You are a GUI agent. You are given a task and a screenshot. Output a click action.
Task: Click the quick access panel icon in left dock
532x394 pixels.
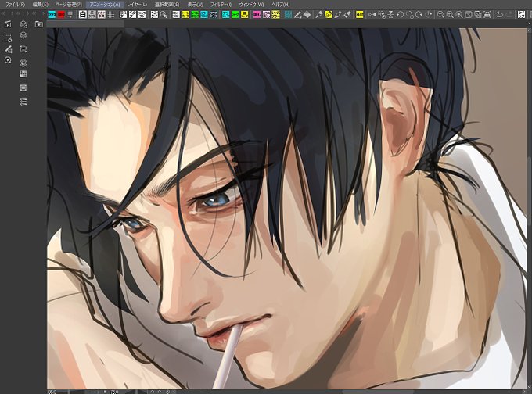pos(8,24)
